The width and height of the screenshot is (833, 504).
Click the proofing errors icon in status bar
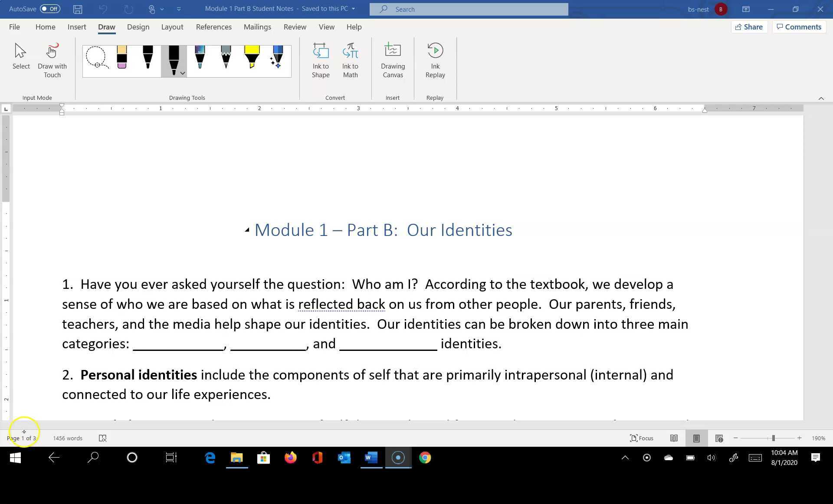pos(103,438)
